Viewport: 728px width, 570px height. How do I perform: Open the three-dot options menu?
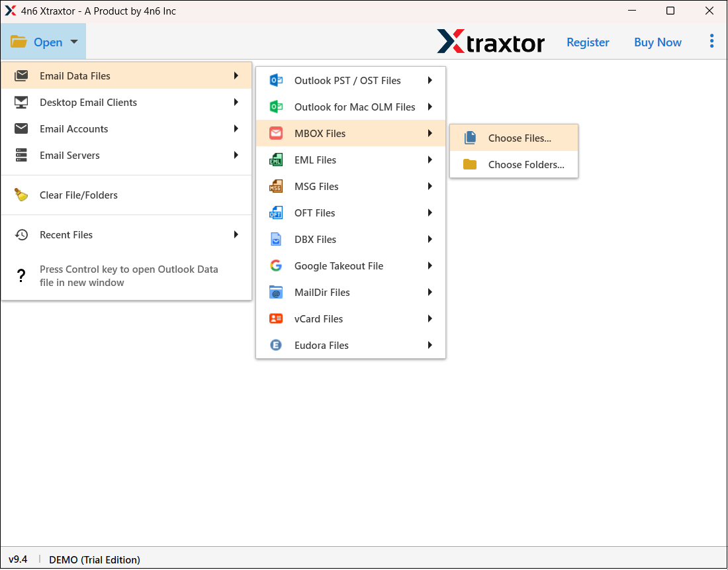711,41
